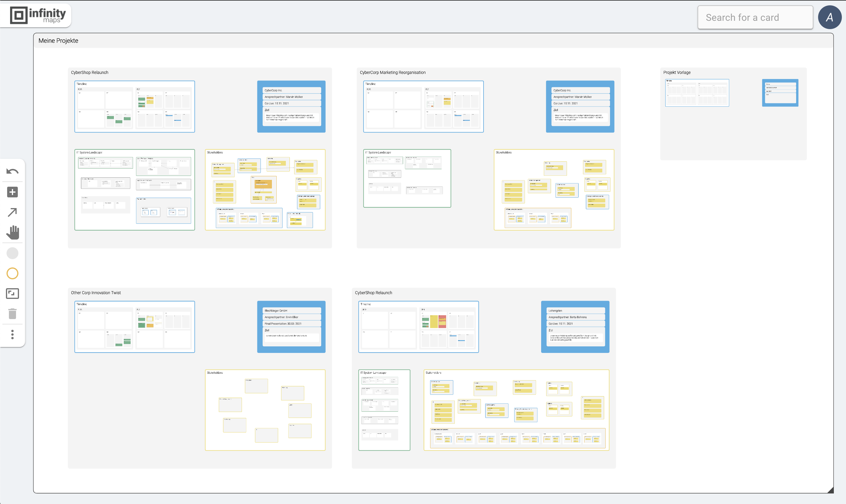Pick the orange outline color ring
The width and height of the screenshot is (846, 504).
[12, 273]
